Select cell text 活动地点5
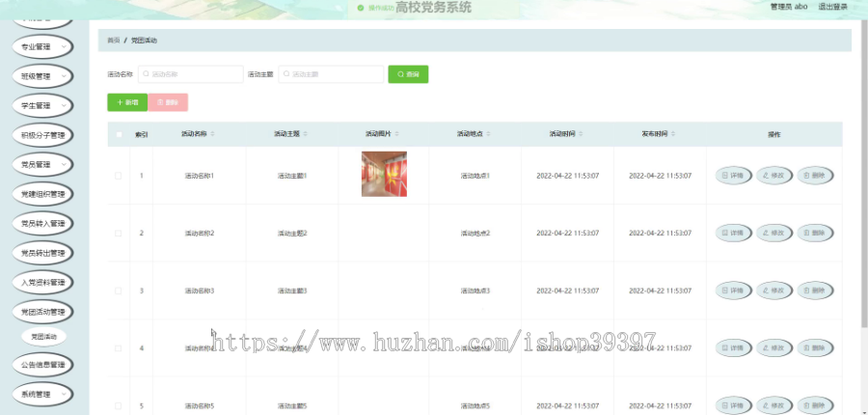Image resolution: width=868 pixels, height=415 pixels. click(475, 406)
